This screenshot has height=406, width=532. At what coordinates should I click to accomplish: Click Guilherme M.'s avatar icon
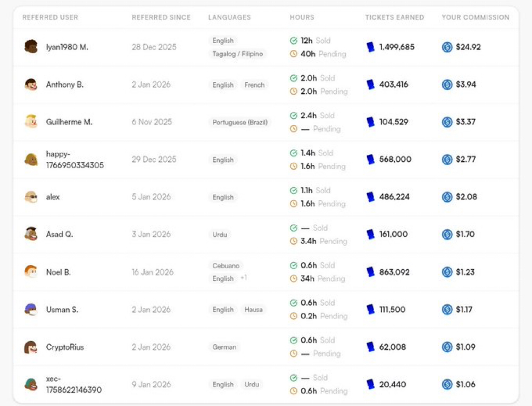pyautogui.click(x=31, y=122)
